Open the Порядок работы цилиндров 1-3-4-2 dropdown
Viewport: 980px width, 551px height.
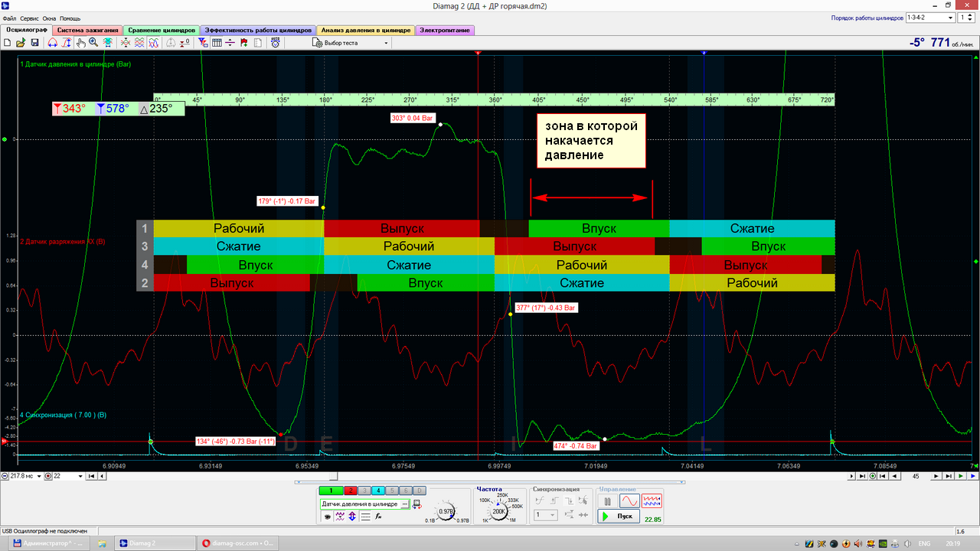pyautogui.click(x=930, y=18)
